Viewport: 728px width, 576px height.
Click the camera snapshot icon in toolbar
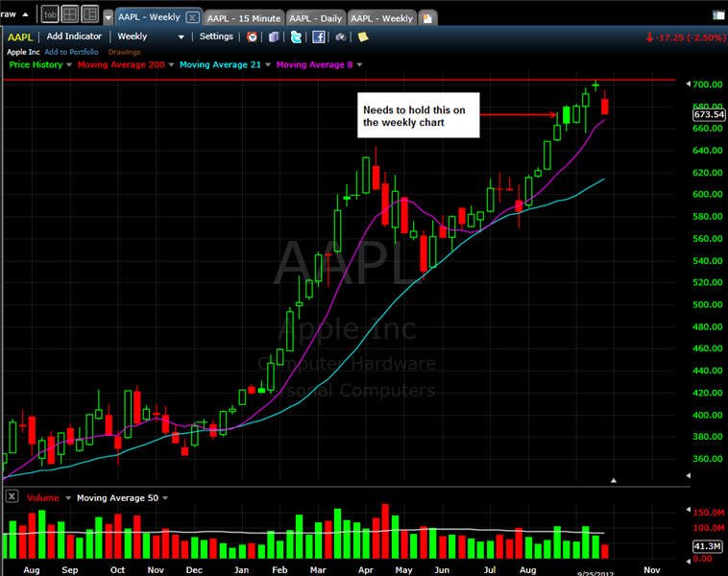(x=341, y=37)
